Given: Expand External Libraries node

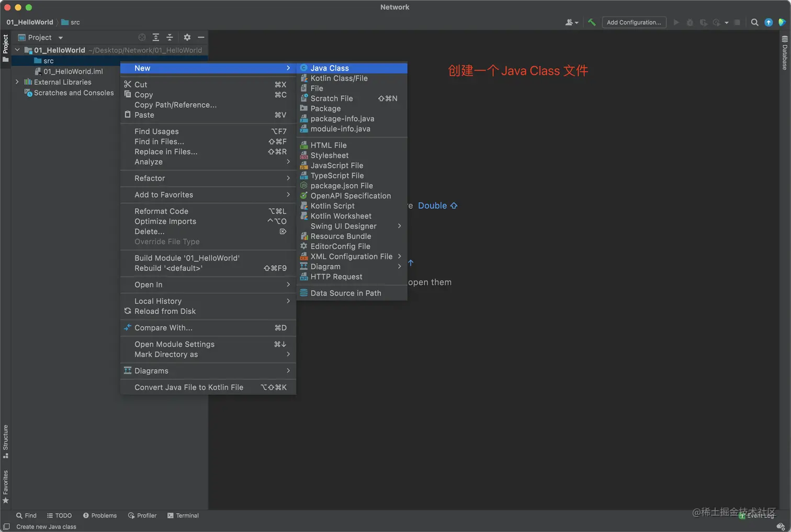Looking at the screenshot, I should tap(17, 82).
